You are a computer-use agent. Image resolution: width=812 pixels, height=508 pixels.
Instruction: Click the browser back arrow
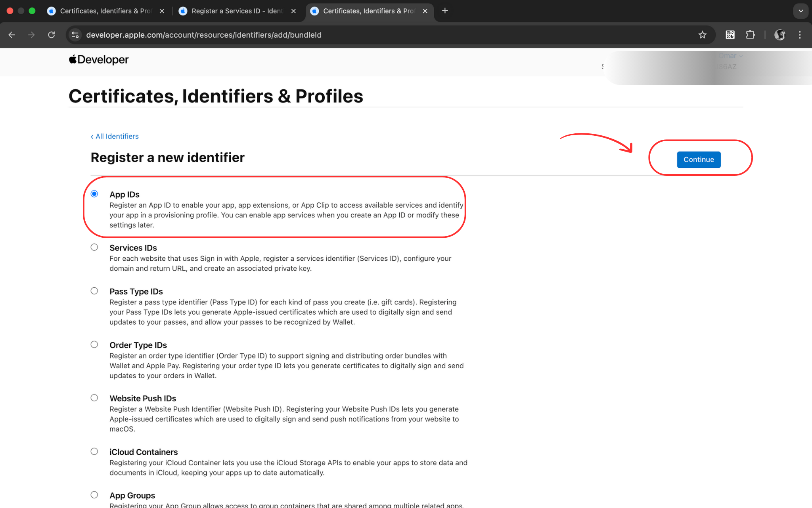tap(12, 35)
